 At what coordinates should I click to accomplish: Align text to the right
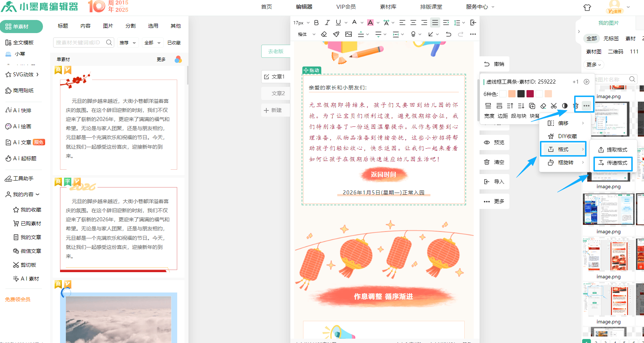pyautogui.click(x=424, y=23)
